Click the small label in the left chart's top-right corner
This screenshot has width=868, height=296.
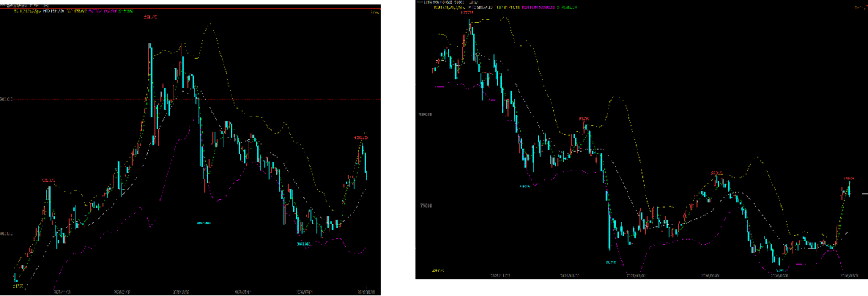point(375,11)
